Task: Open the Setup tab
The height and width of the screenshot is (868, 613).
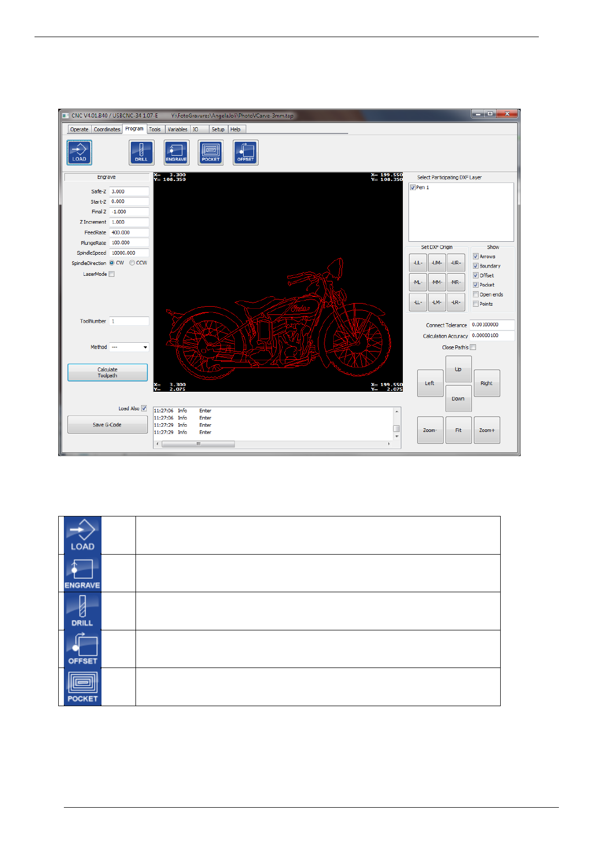Action: [x=218, y=129]
